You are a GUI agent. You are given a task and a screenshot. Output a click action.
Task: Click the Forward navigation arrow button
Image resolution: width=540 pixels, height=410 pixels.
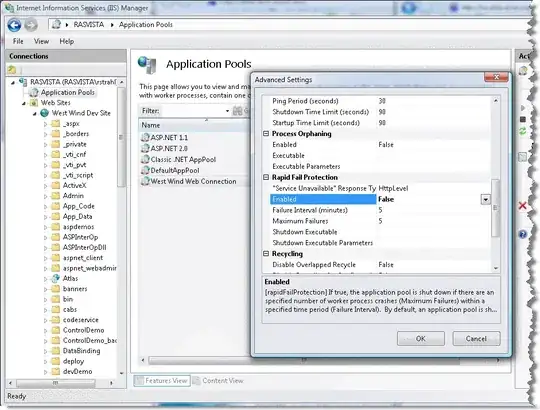coord(31,25)
